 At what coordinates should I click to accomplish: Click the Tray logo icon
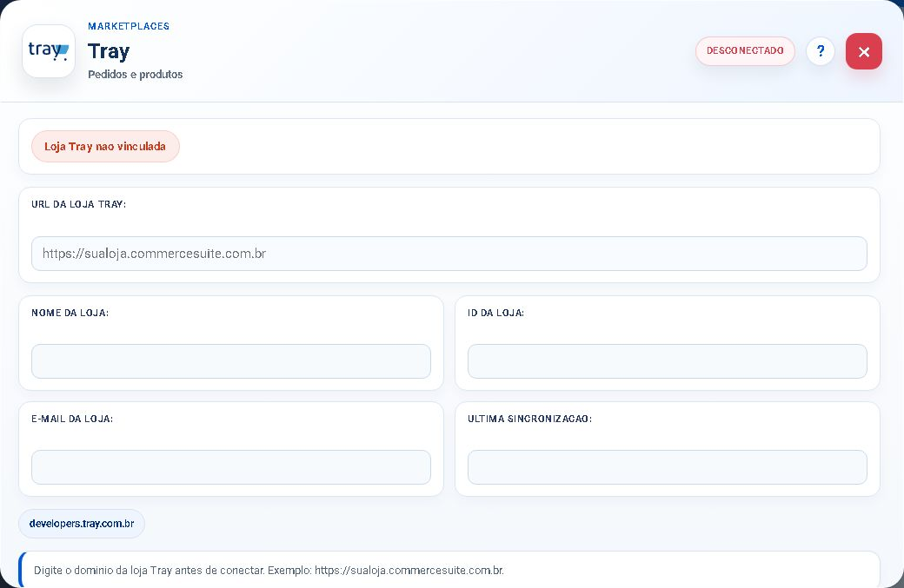coord(49,50)
